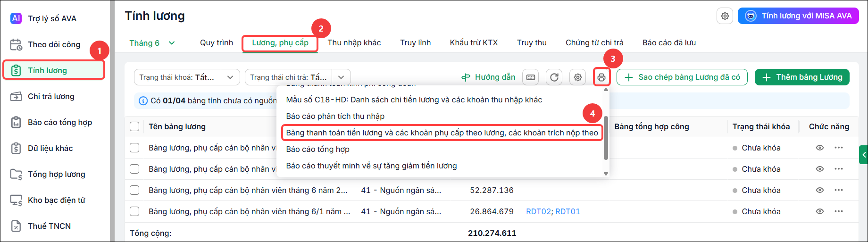
Task: Switch to the Lương, phụ cấp tab
Action: (280, 43)
